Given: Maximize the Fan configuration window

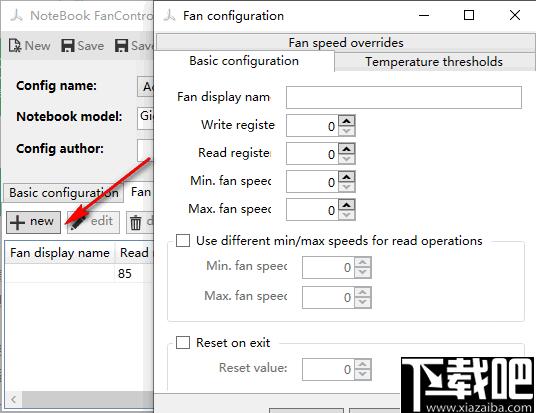Looking at the screenshot, I should (469, 15).
